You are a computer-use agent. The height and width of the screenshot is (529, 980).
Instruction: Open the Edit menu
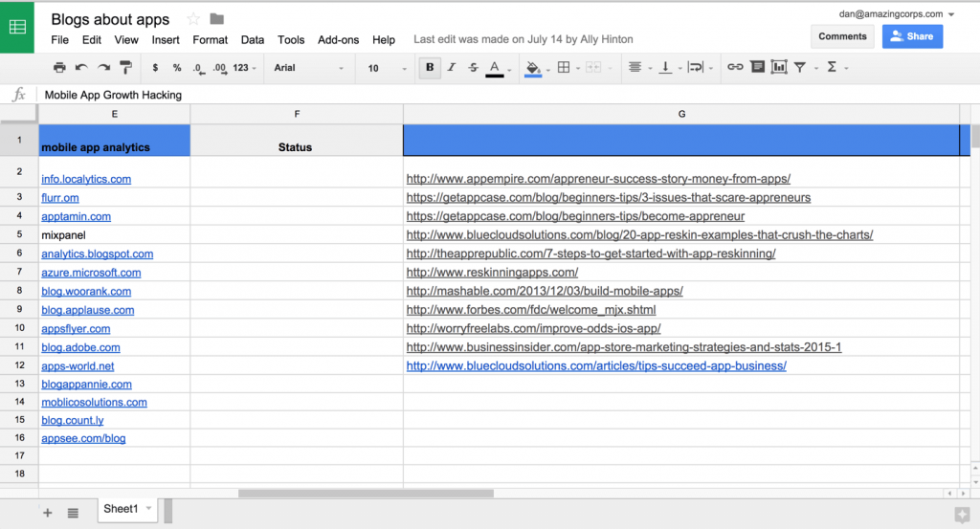click(91, 40)
